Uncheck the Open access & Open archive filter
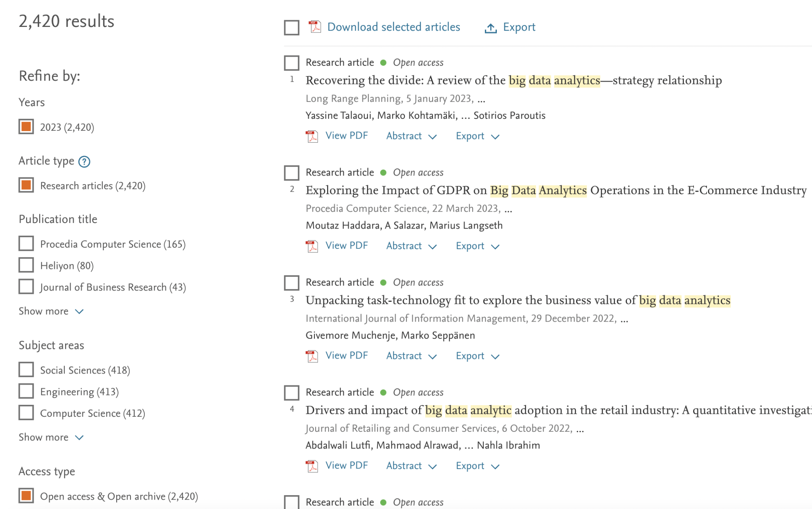 coord(26,496)
